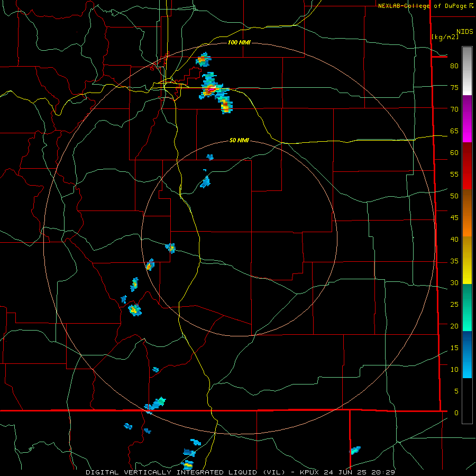476x476 pixels.
Task: Pick the yellow segment of the color bar
Action: [x=467, y=260]
